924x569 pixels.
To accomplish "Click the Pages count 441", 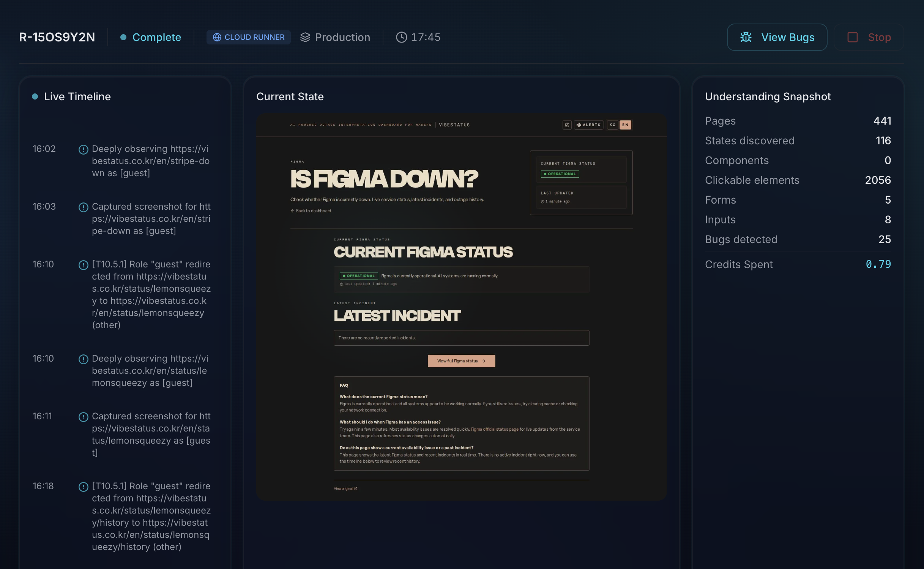I will pos(882,121).
